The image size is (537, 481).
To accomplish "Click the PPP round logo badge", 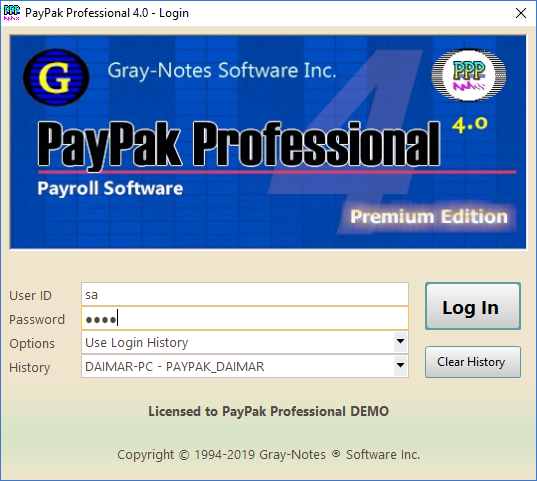I will (x=469, y=75).
